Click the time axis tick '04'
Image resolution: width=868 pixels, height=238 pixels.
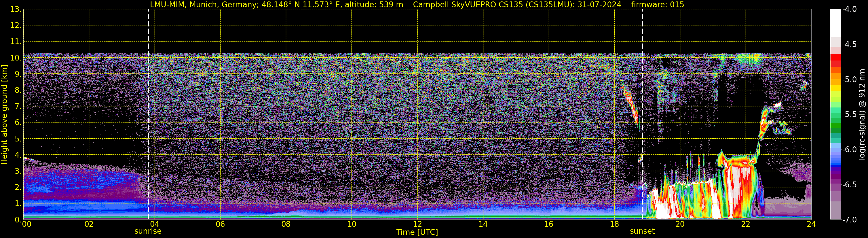click(155, 224)
